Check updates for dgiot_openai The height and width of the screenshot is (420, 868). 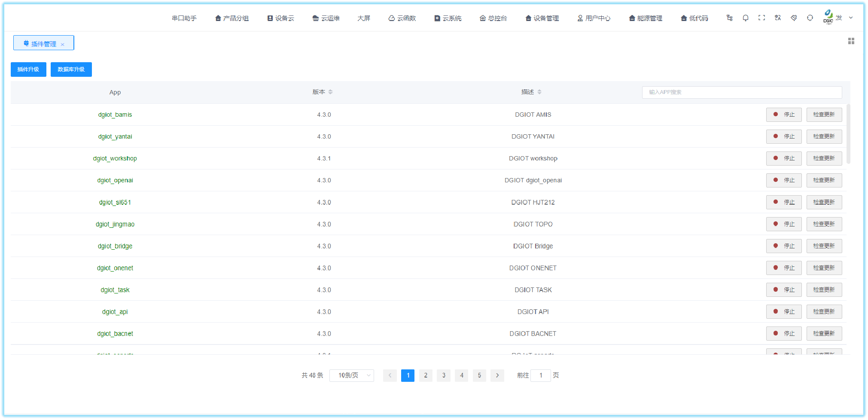tap(824, 180)
